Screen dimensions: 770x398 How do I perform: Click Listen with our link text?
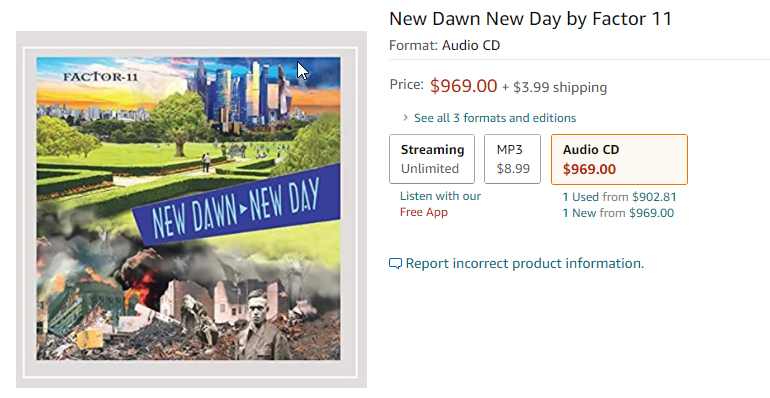[440, 196]
